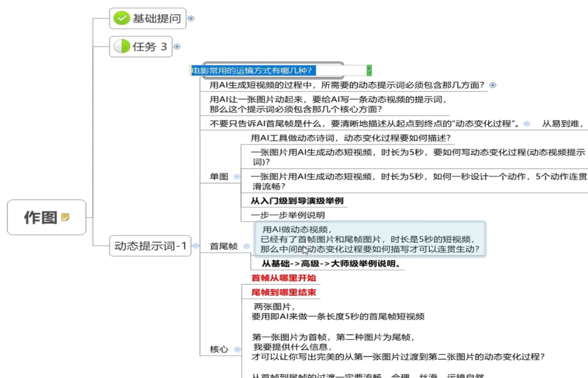588x378 pixels.
Task: Collapse the 动态提示词-1 branch
Action: pyautogui.click(x=196, y=246)
